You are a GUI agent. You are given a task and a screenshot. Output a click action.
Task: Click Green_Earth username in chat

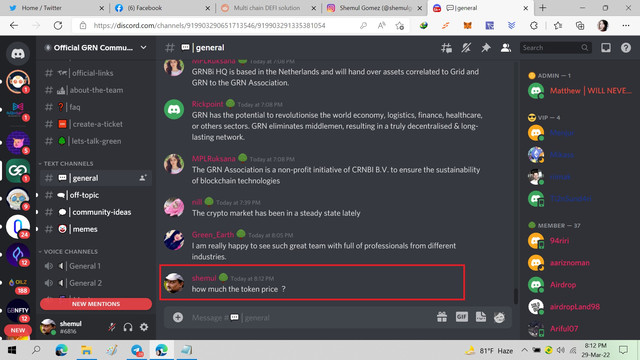click(x=213, y=235)
